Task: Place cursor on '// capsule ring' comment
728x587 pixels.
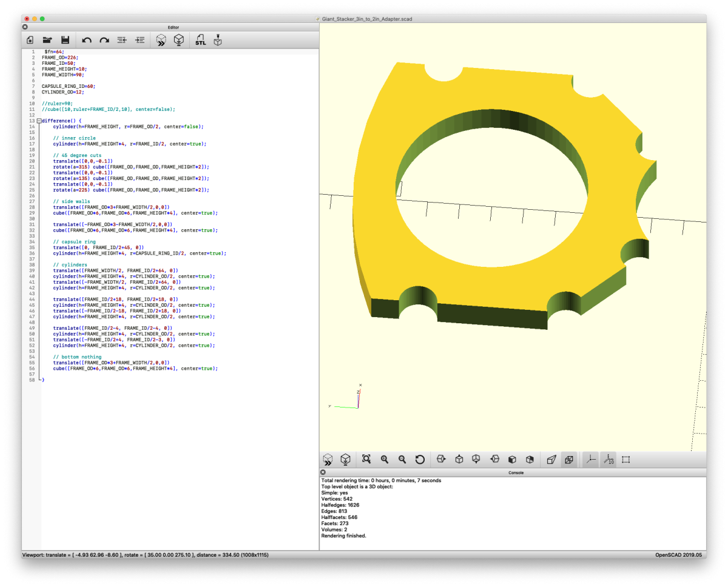Action: 74,242
